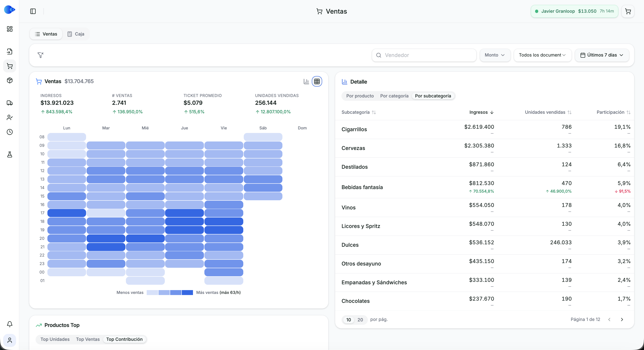Open Javier Granloop session badge
This screenshot has width=644, height=350.
pos(574,11)
